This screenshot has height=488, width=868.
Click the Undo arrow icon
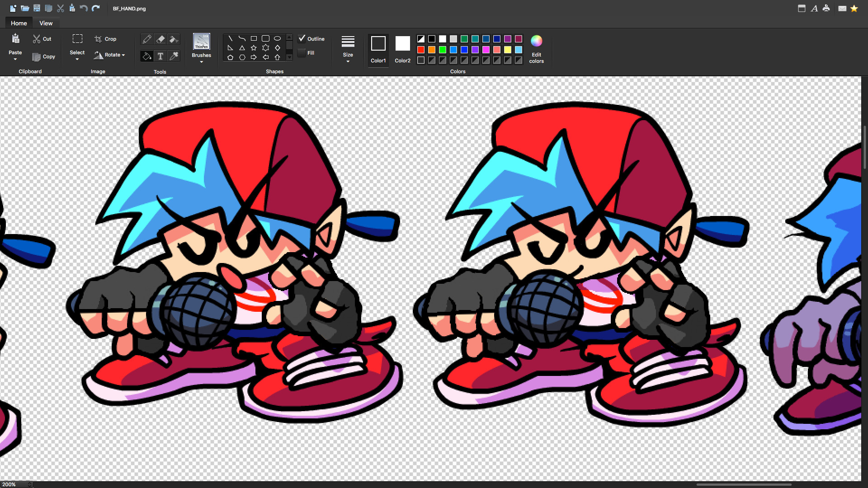[84, 8]
